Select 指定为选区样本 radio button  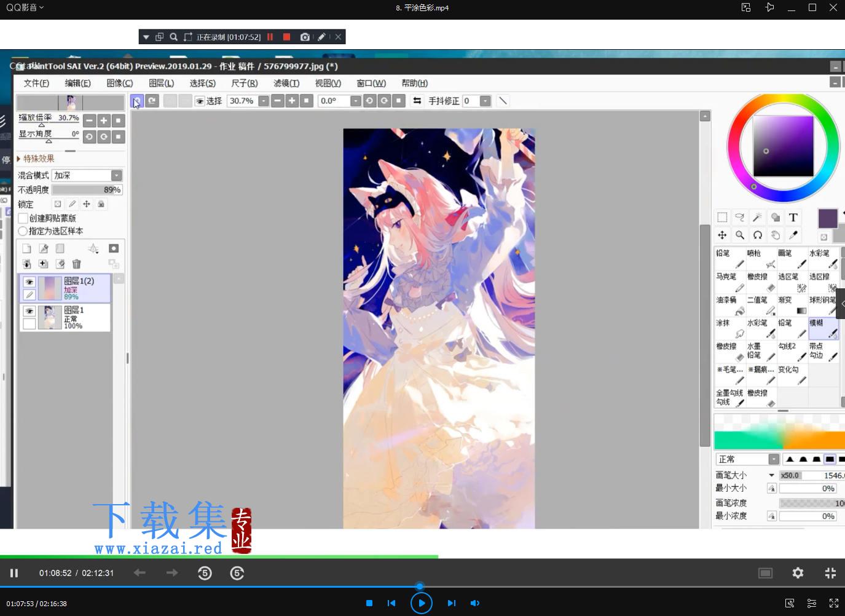point(23,231)
